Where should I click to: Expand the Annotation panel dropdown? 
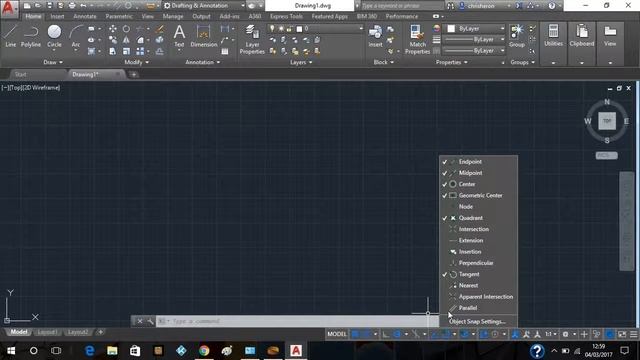202,62
